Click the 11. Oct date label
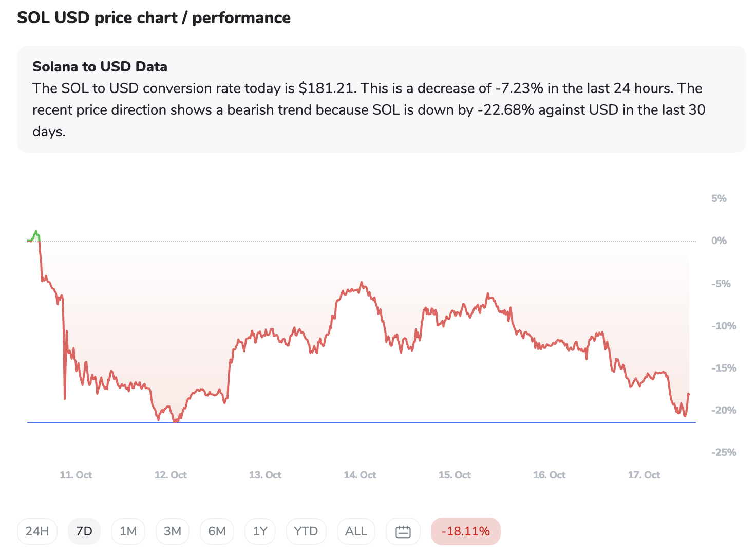The image size is (756, 554). point(76,475)
